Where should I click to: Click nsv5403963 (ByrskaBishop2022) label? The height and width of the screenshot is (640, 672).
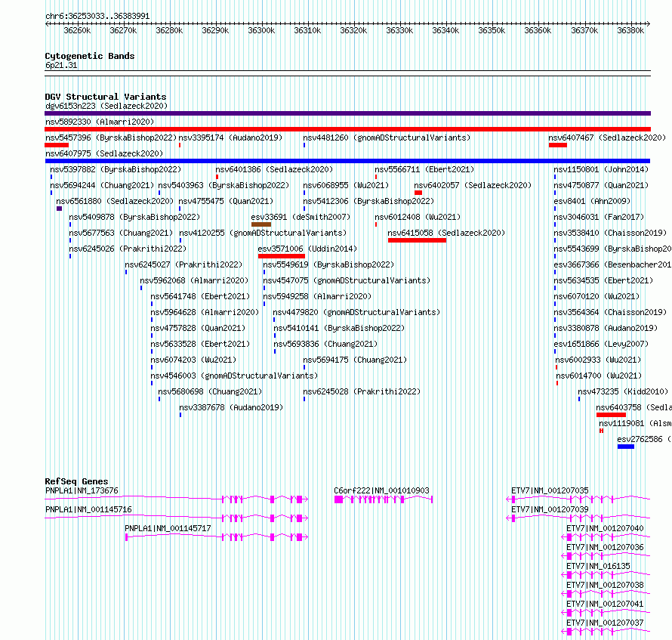223,185
